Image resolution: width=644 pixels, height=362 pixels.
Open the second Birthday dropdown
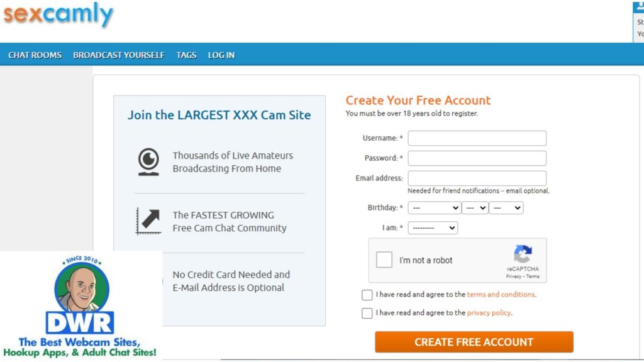tap(475, 207)
